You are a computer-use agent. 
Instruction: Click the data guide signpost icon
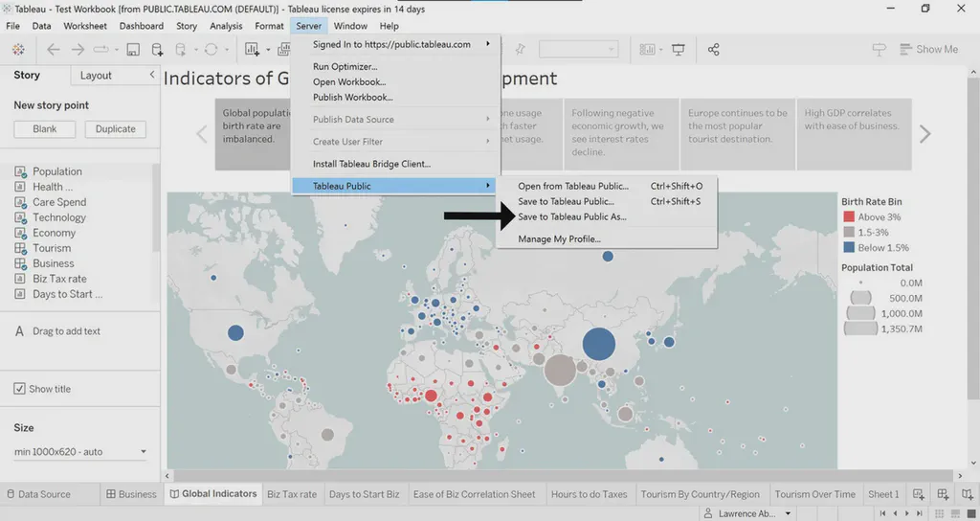pos(879,50)
